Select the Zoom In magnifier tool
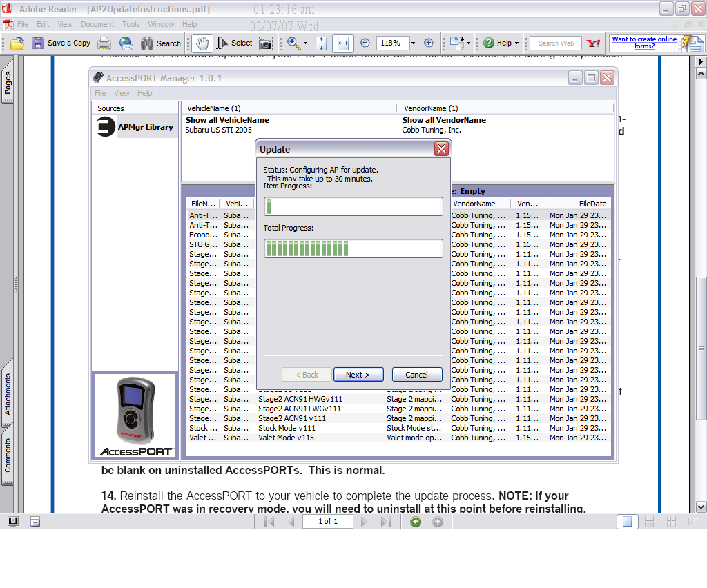Image resolution: width=707 pixels, height=588 pixels. point(293,43)
